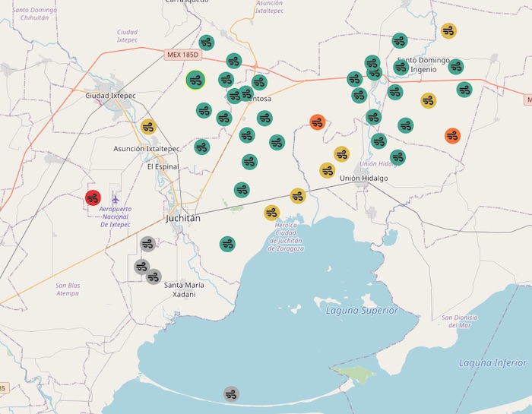Open the yellow wind marker at top right corner
Image resolution: width=532 pixels, height=414 pixels.
448,31
